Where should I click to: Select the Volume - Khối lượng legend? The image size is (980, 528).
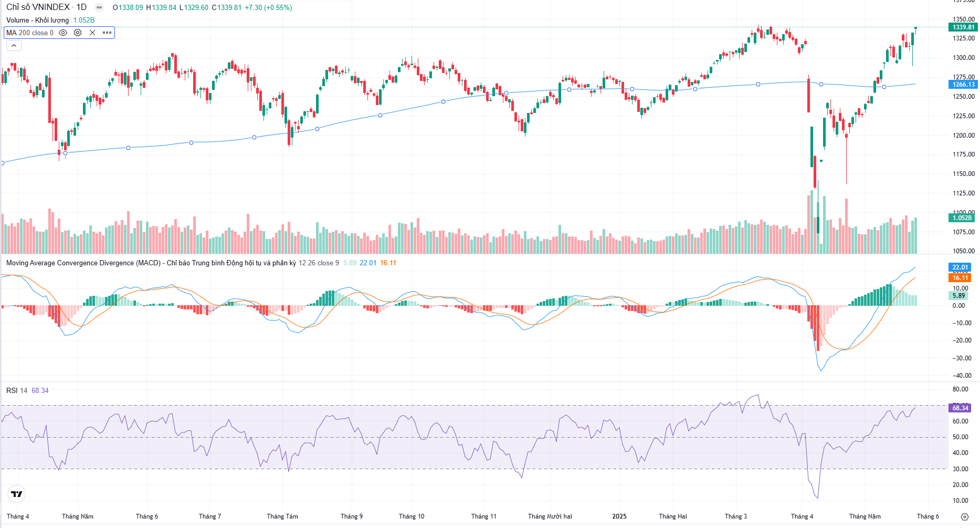[x=37, y=20]
